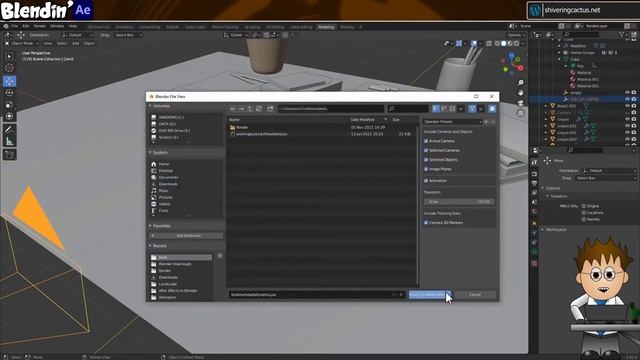The height and width of the screenshot is (360, 640).
Task: Toggle Selected Objects checkbox
Action: tap(426, 160)
